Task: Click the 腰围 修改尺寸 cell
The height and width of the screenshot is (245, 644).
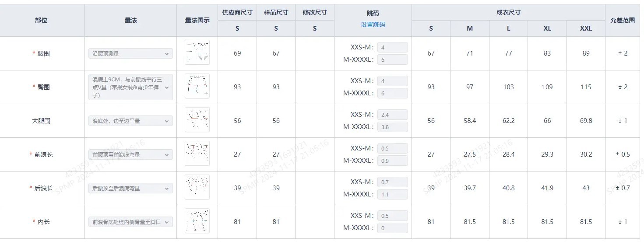Action: pos(314,53)
